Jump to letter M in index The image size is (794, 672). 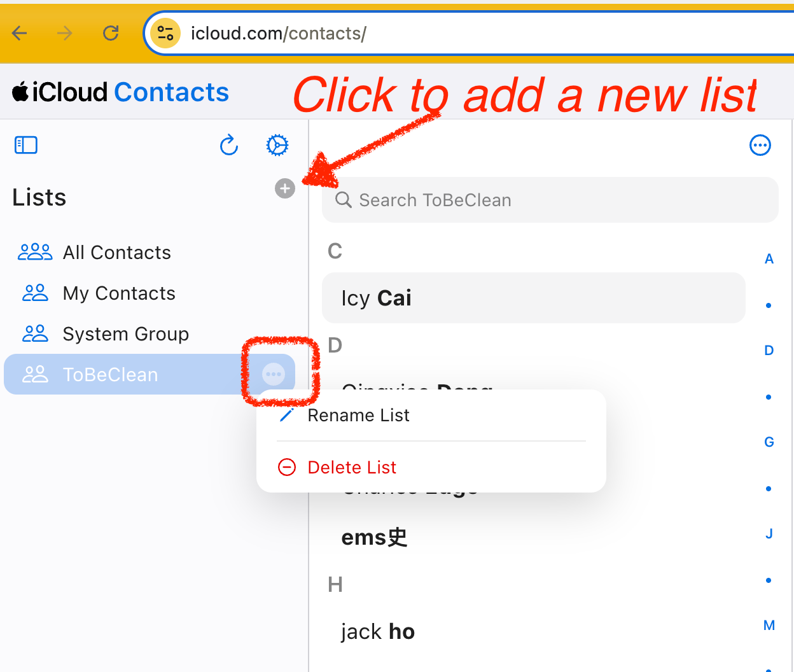769,626
